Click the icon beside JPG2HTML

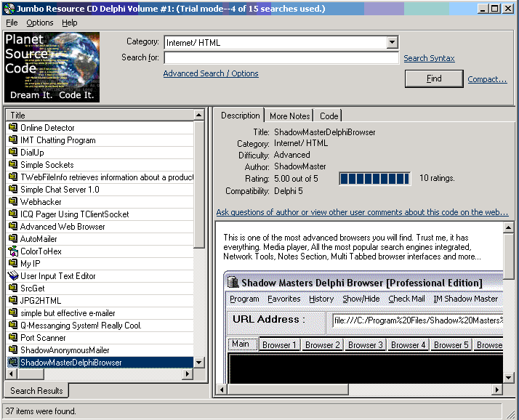[x=13, y=300]
